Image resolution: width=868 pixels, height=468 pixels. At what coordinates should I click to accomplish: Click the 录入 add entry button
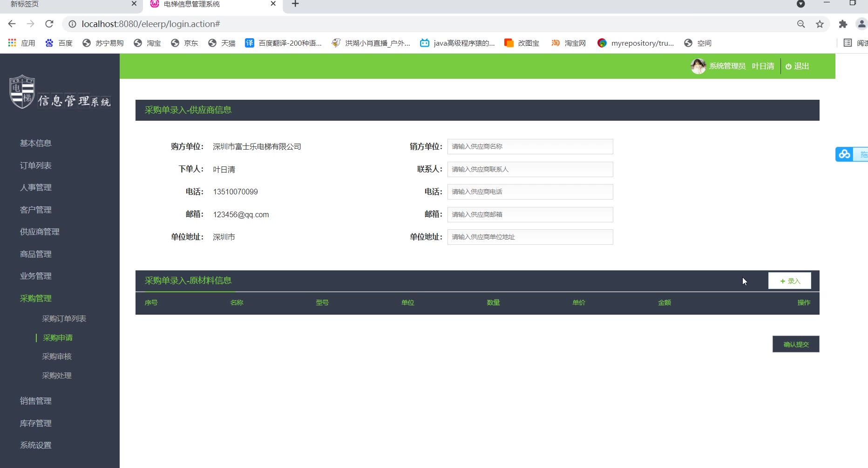(x=790, y=281)
